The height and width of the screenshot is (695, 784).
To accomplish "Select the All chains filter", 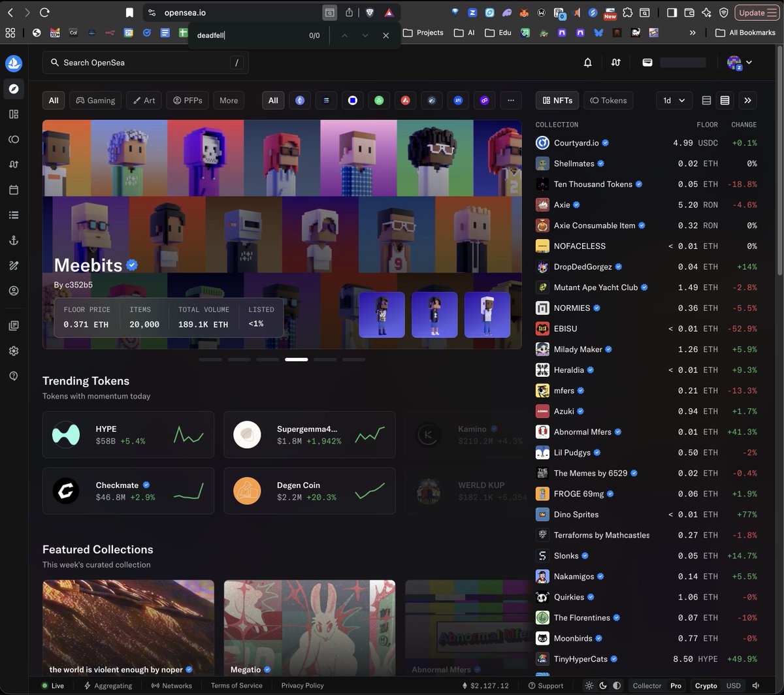I will point(273,101).
